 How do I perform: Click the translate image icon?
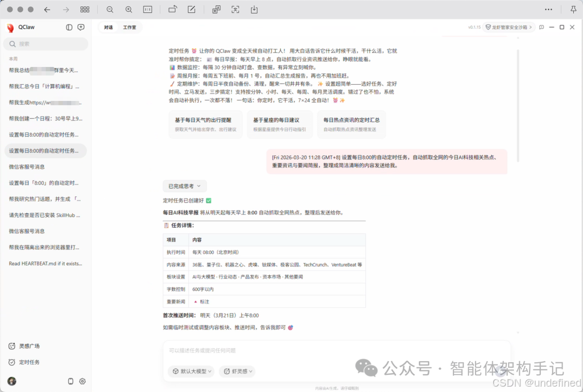pos(216,10)
